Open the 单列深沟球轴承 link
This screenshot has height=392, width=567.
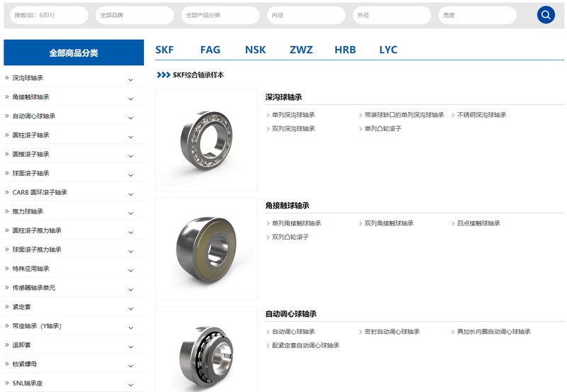coord(293,115)
